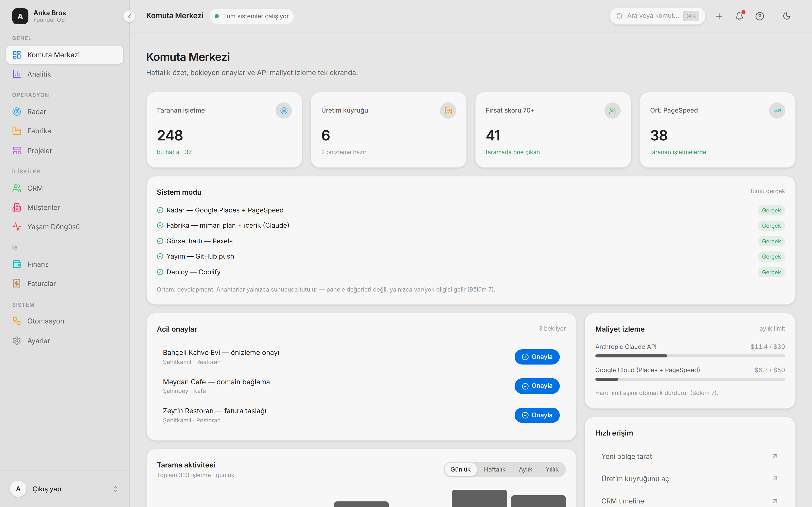The width and height of the screenshot is (812, 507).
Task: Open Yeni bölge tarat quick link arrow
Action: 775,456
